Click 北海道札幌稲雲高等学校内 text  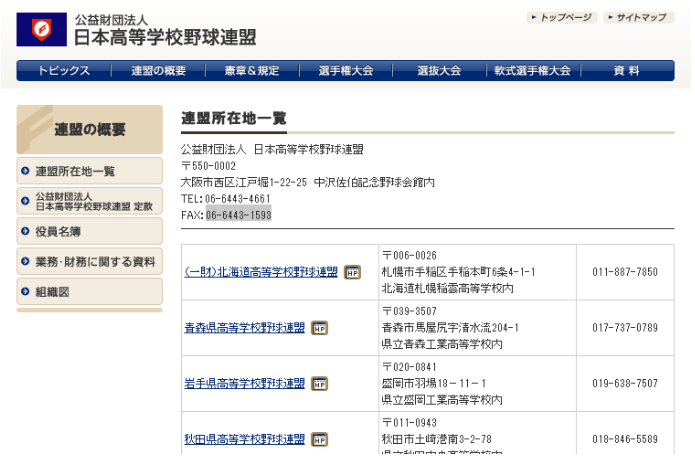tap(448, 289)
